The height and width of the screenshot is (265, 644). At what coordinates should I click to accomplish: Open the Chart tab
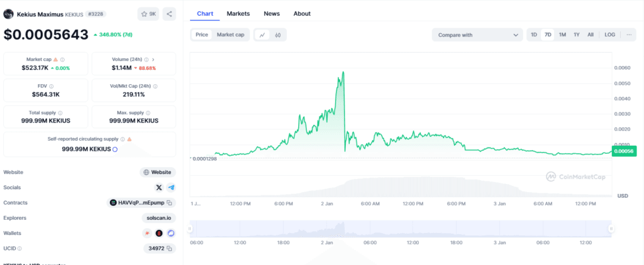coord(205,14)
